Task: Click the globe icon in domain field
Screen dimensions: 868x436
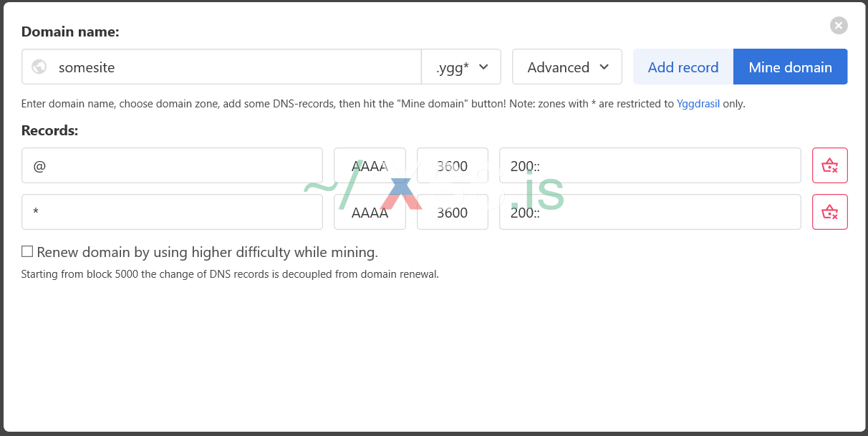Action: click(x=39, y=67)
